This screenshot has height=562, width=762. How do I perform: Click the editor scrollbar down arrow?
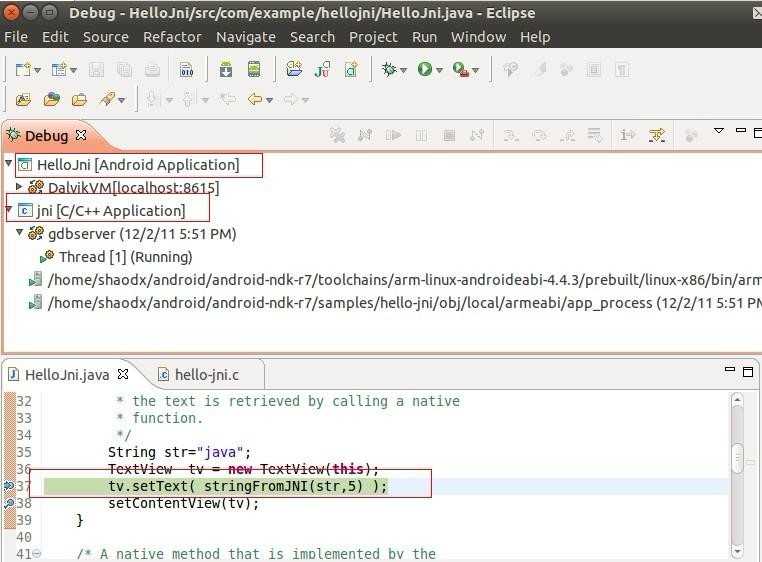[x=738, y=551]
